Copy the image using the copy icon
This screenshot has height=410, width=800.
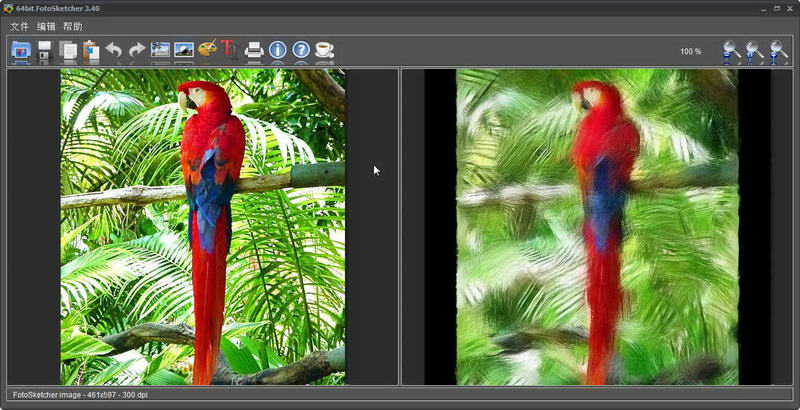point(68,50)
